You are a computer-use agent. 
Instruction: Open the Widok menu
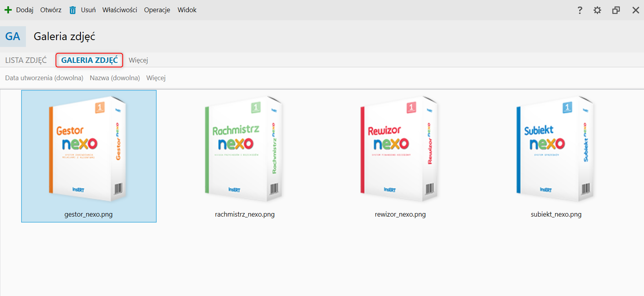coord(187,10)
